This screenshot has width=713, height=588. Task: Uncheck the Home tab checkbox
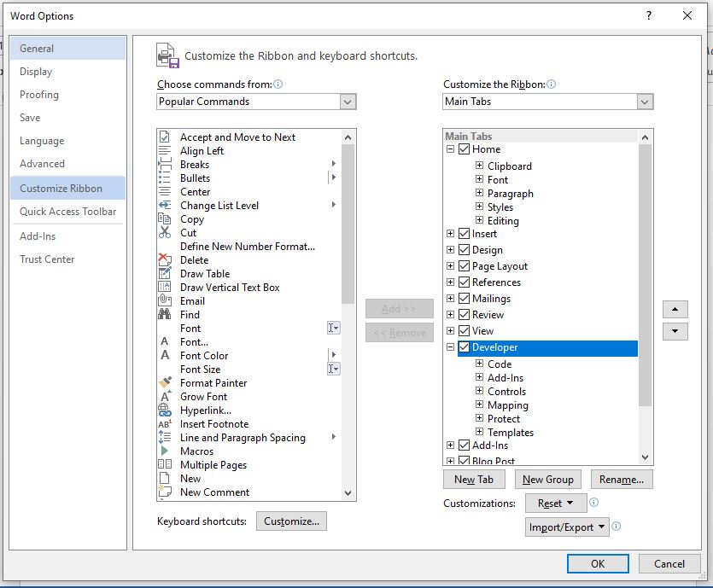coord(464,149)
